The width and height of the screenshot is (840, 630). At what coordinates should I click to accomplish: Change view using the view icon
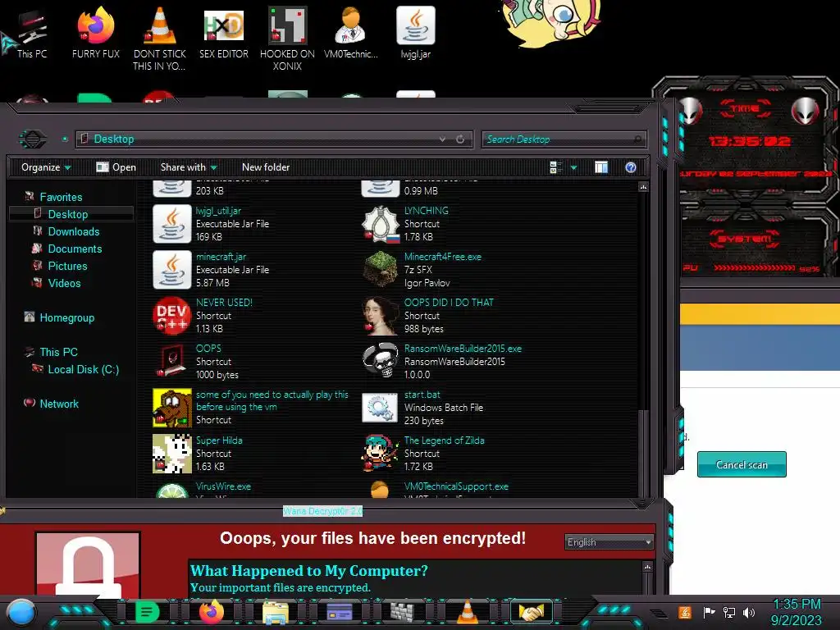pos(556,167)
